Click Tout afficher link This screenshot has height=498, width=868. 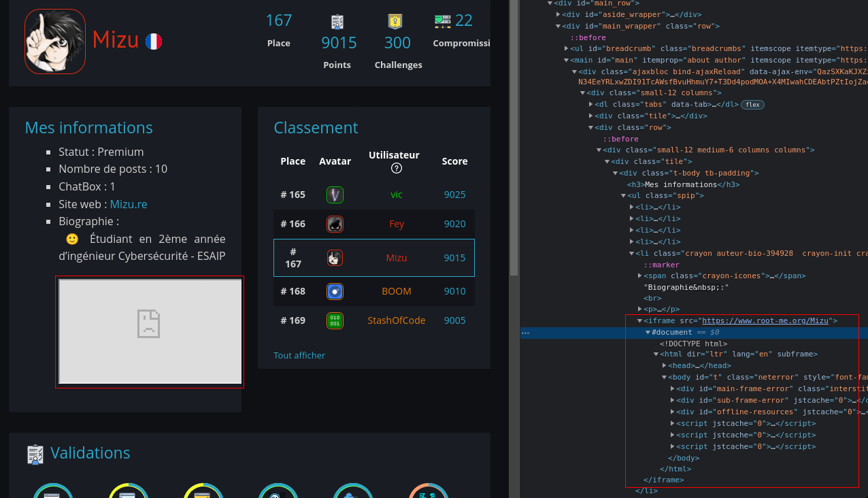[299, 355]
